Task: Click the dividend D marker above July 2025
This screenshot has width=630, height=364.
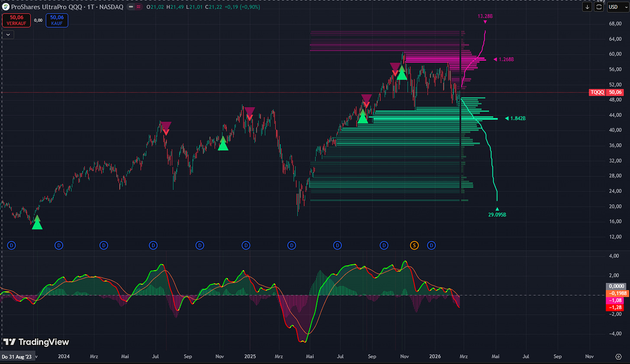Action: point(337,246)
